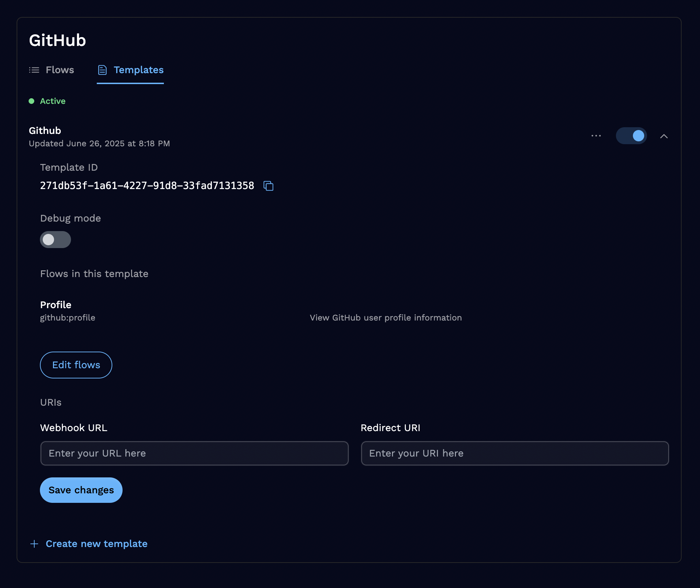Click the Webhook URL input field
The width and height of the screenshot is (700, 588).
point(194,453)
